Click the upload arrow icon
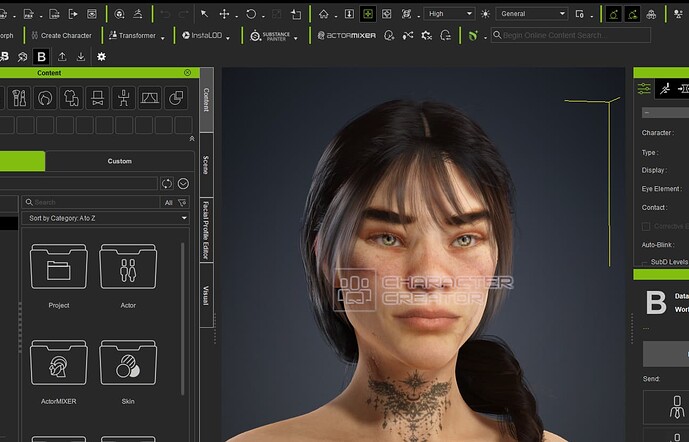Image resolution: width=689 pixels, height=442 pixels. coord(62,57)
